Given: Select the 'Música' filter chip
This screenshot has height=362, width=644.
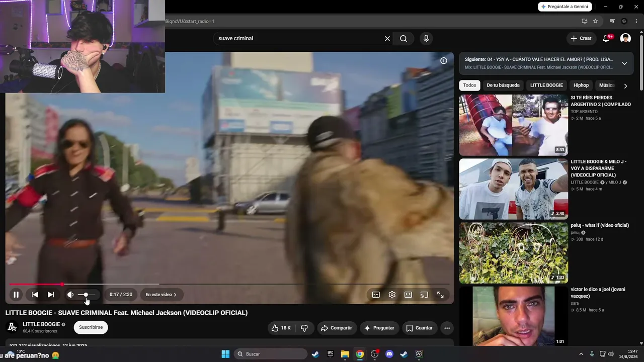Looking at the screenshot, I should pyautogui.click(x=606, y=85).
